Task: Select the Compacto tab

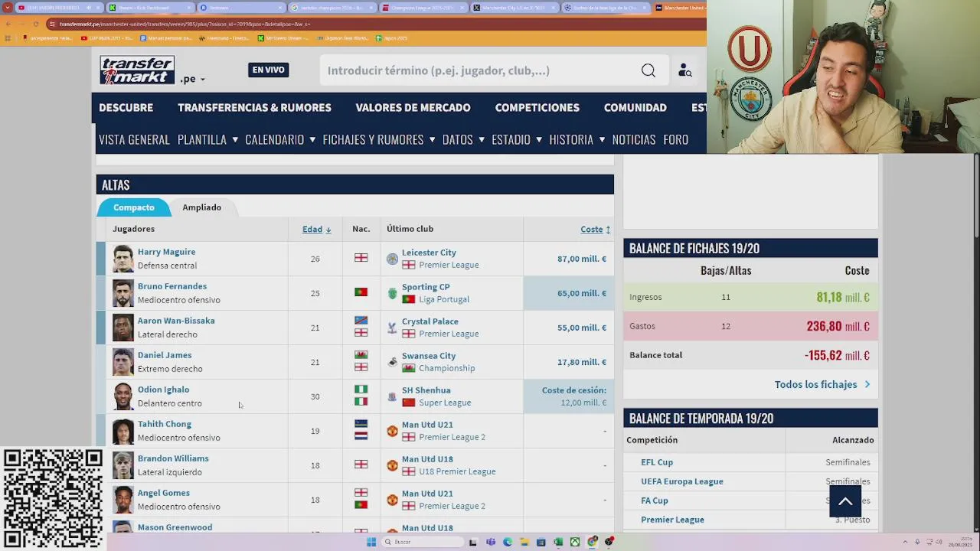Action: [134, 207]
